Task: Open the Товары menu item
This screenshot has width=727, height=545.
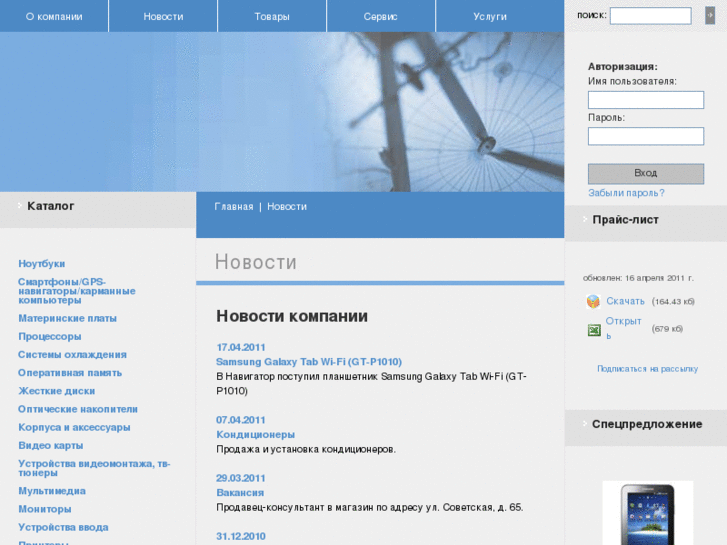Action: (x=272, y=16)
